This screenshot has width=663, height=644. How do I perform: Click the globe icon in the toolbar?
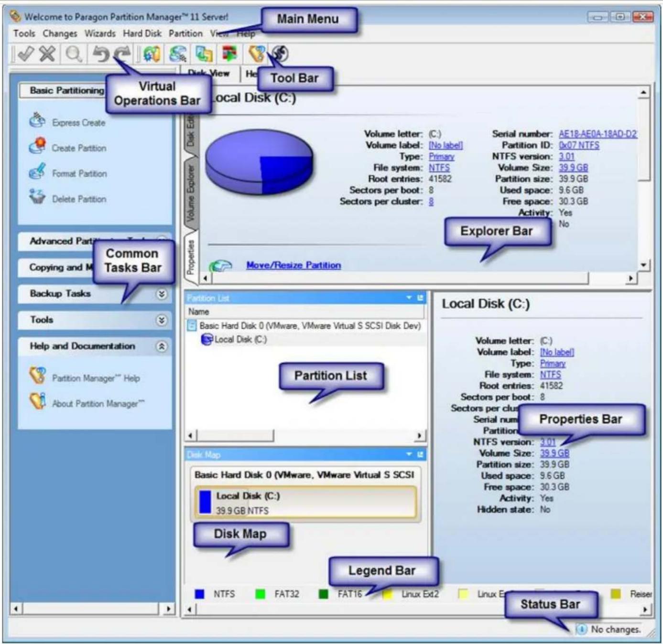click(x=281, y=54)
